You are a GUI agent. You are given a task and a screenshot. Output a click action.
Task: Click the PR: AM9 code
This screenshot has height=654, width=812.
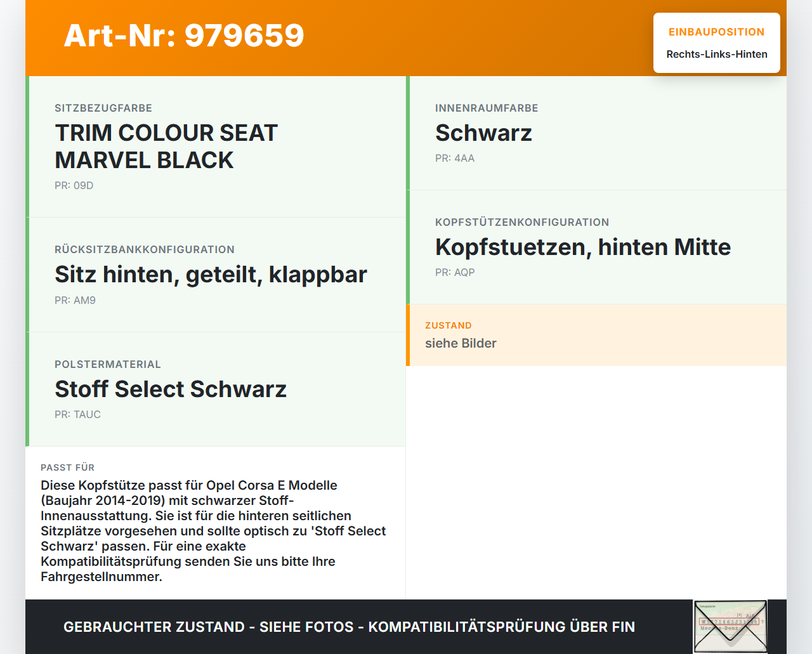[75, 300]
